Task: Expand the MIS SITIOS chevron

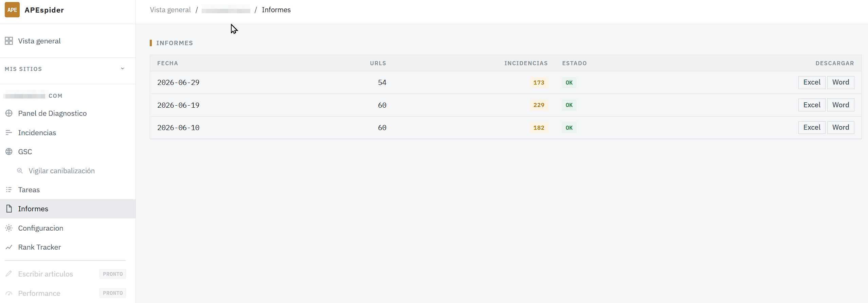Action: [123, 69]
